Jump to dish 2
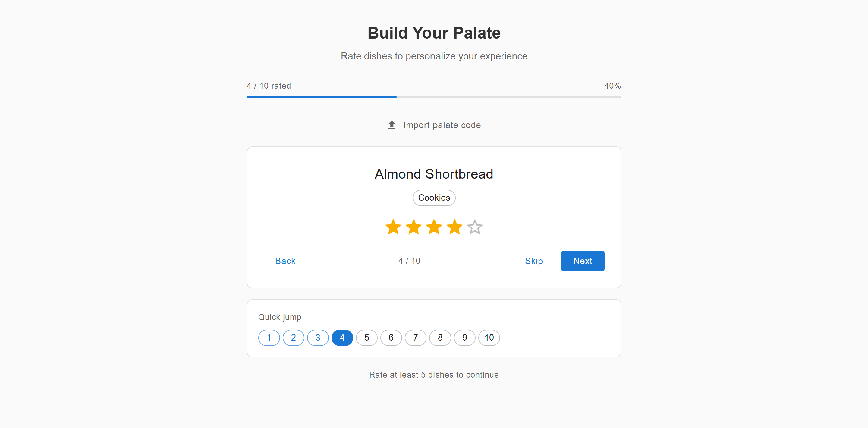The image size is (868, 428). point(293,338)
